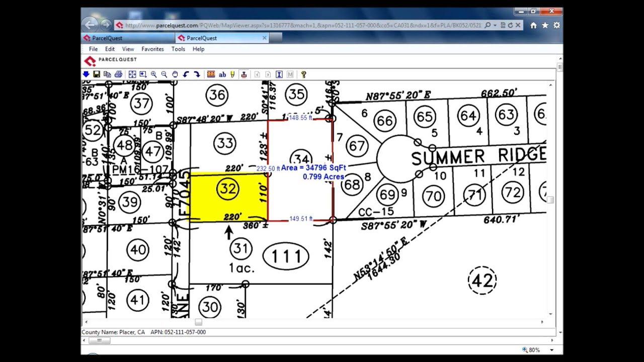Open help question mark icon

303,74
